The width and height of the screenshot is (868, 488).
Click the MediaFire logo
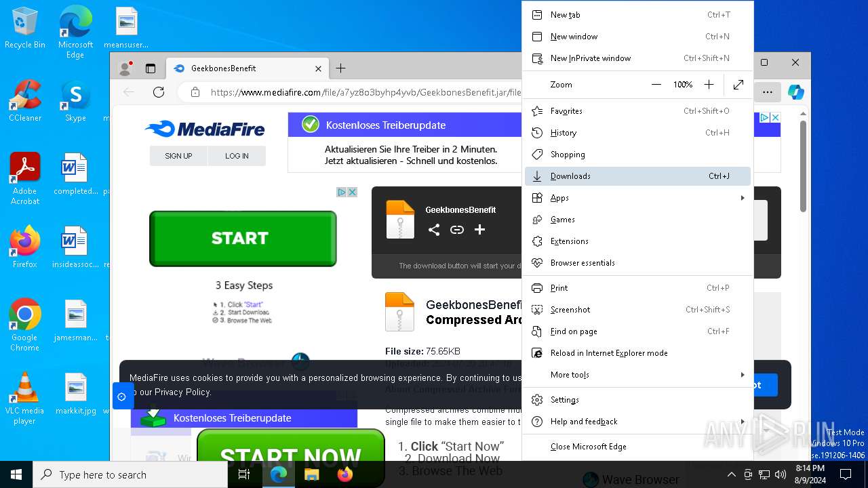(205, 129)
